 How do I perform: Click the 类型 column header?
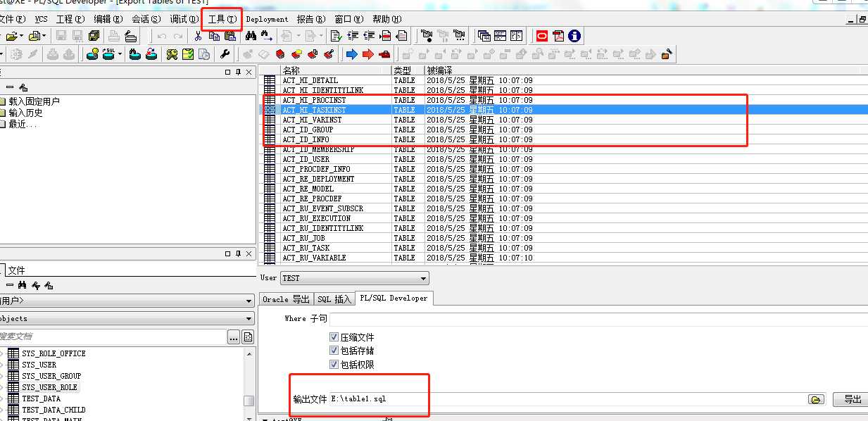(408, 70)
